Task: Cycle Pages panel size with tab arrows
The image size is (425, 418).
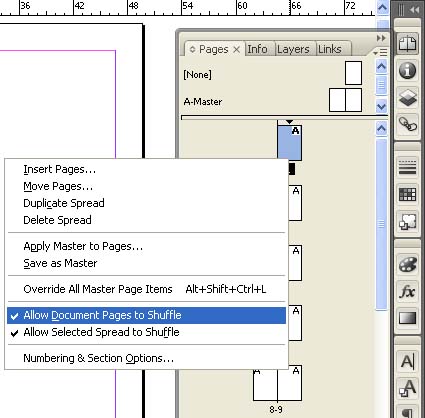Action: (x=192, y=49)
